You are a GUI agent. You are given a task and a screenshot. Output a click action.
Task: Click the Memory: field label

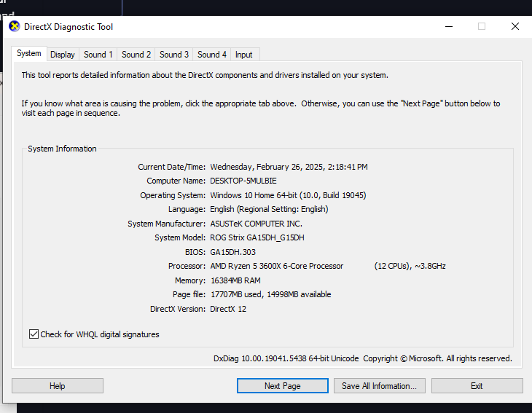(190, 280)
